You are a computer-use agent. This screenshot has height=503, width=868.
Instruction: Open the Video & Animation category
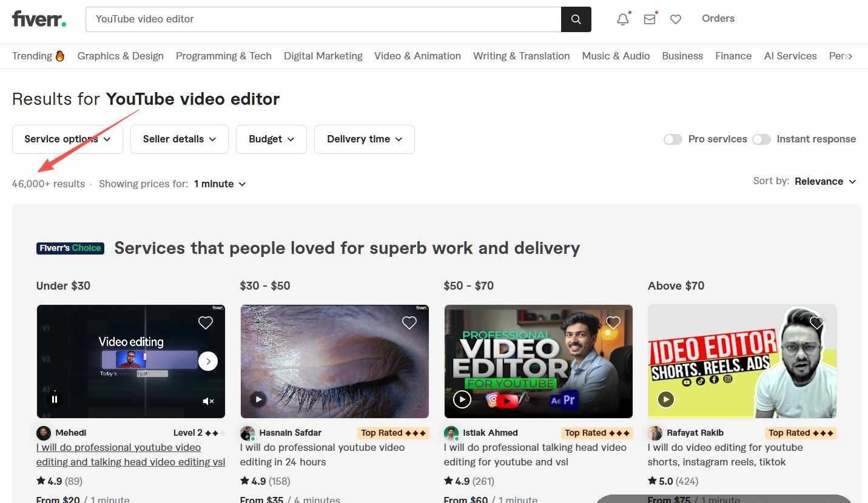pyautogui.click(x=417, y=56)
